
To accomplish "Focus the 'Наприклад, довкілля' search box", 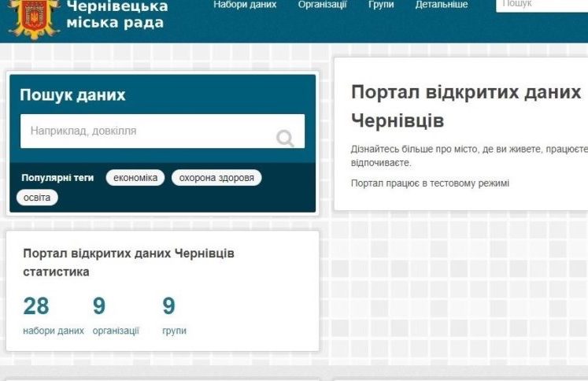I will (150, 131).
